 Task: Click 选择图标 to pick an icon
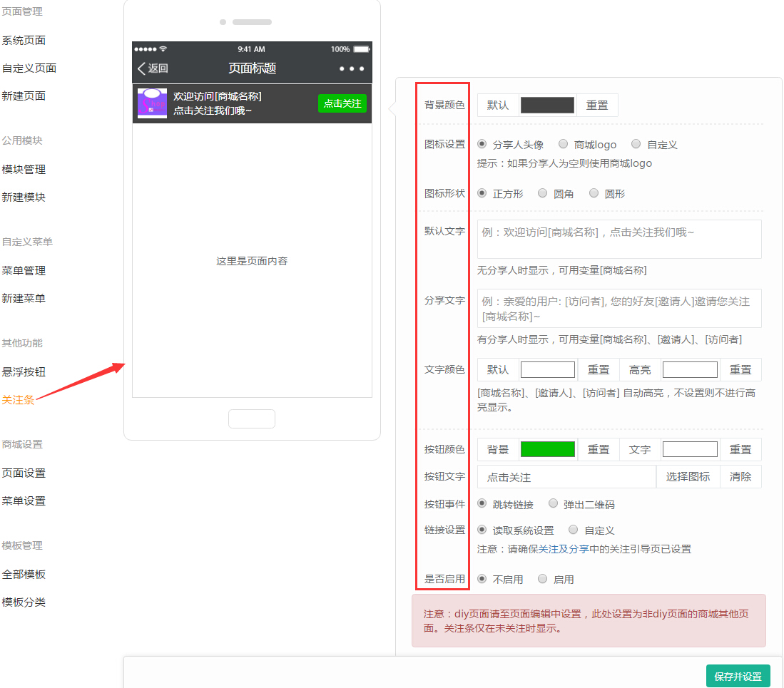[x=688, y=477]
